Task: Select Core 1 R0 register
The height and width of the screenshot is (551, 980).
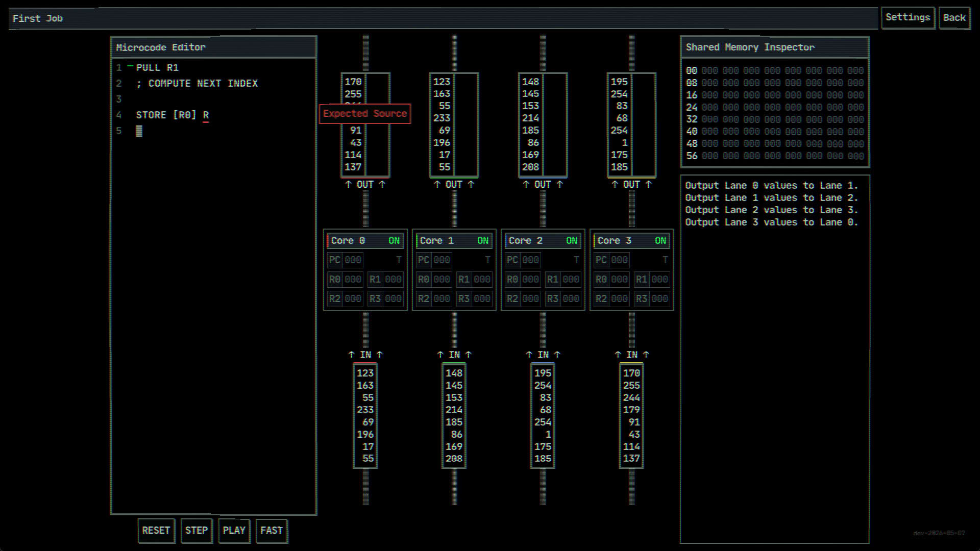Action: tap(434, 279)
